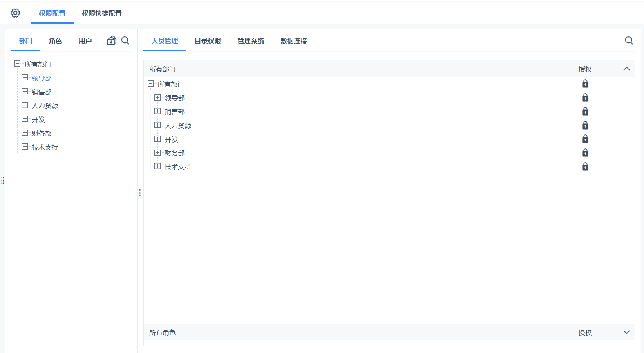
Task: Select 销售部 in the left department tree
Action: 42,92
